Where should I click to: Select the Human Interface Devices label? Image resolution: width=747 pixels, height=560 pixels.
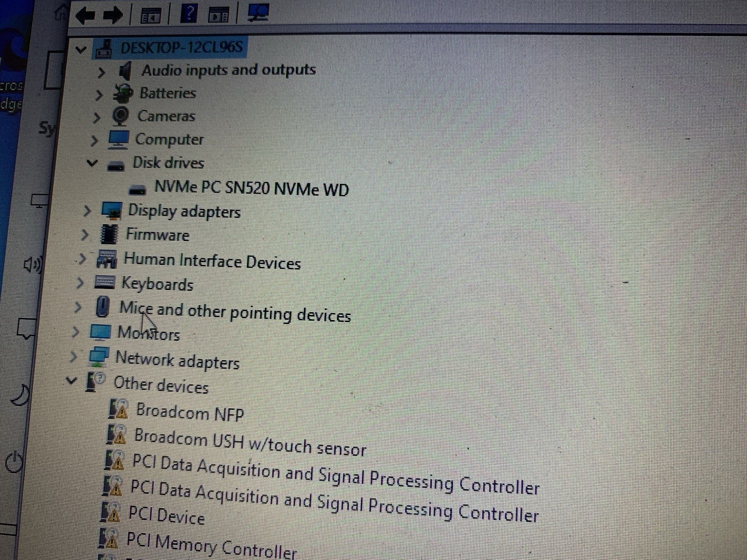click(212, 261)
